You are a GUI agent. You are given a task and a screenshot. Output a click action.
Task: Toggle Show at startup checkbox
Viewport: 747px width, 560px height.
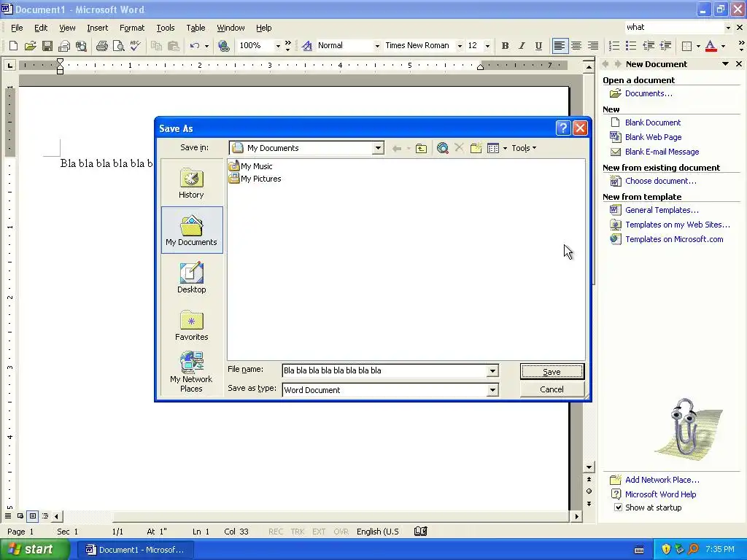tap(618, 507)
